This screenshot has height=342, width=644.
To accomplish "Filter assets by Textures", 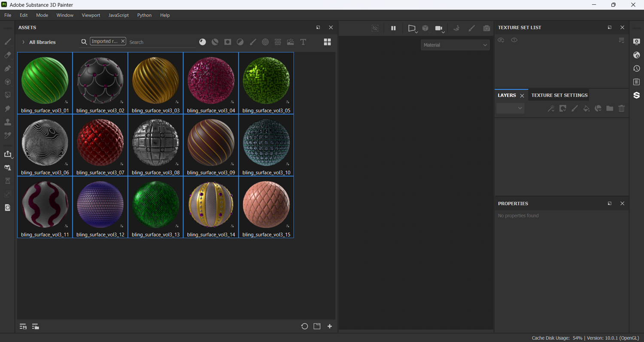I will pyautogui.click(x=278, y=42).
